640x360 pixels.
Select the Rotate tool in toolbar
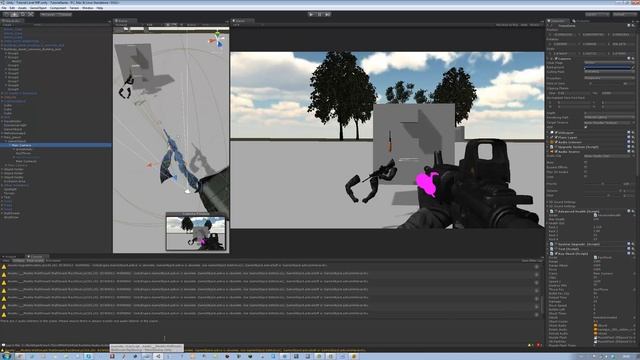coord(22,14)
